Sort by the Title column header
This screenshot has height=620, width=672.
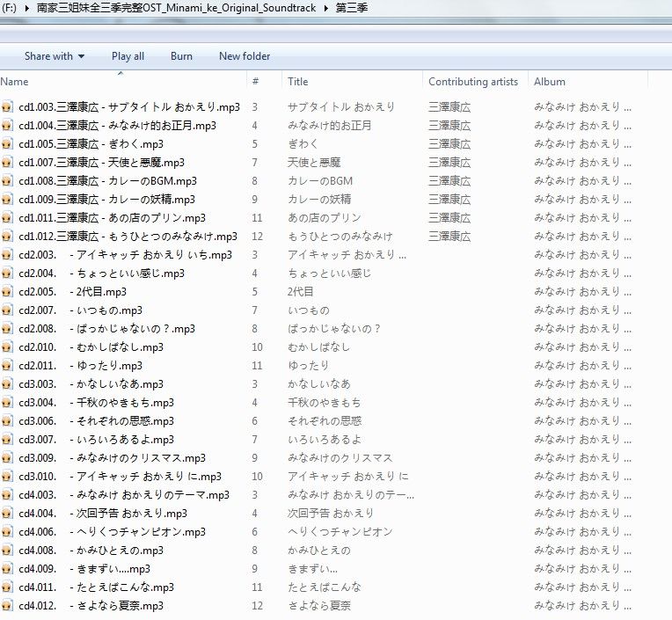(298, 82)
